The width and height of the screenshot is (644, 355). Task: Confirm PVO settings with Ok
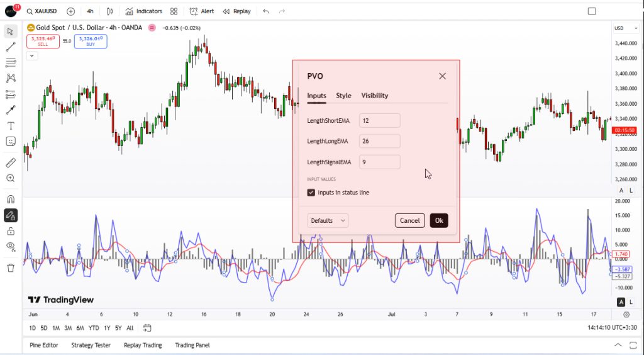[x=439, y=221]
